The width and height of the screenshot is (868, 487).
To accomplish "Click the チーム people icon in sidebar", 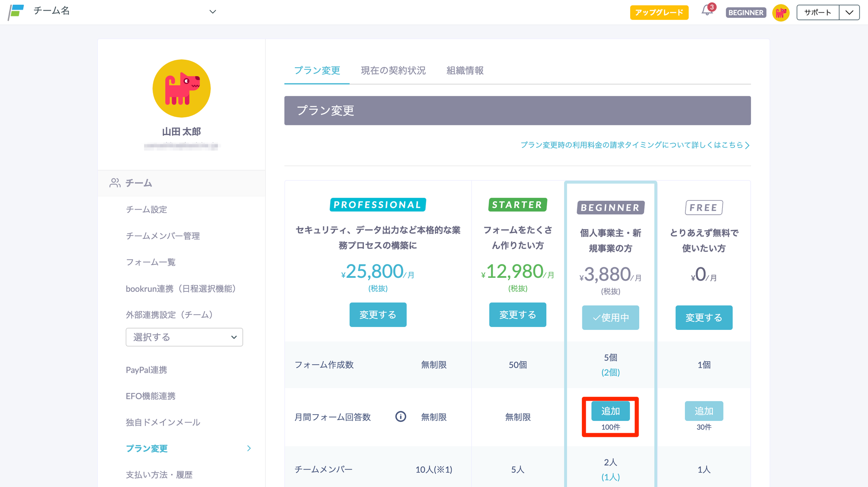I will [115, 183].
